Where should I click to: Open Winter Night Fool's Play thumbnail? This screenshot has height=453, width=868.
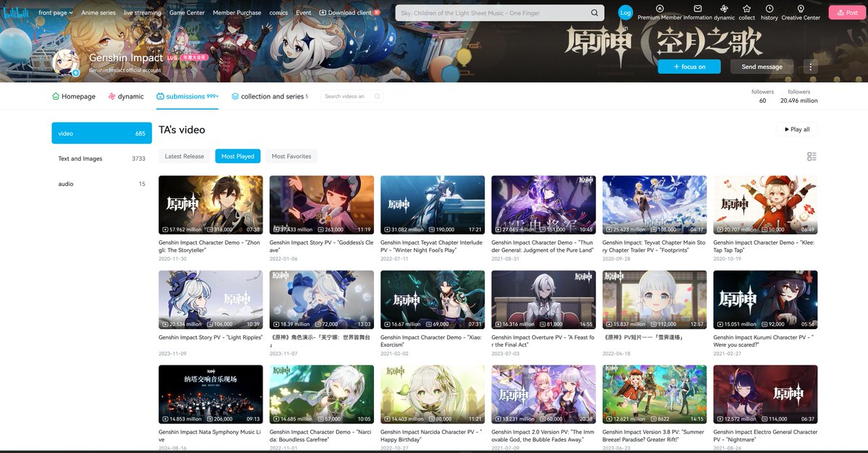[433, 205]
